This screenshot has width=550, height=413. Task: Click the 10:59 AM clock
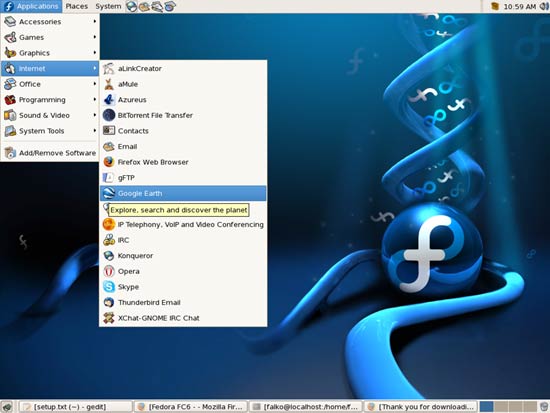pos(520,7)
